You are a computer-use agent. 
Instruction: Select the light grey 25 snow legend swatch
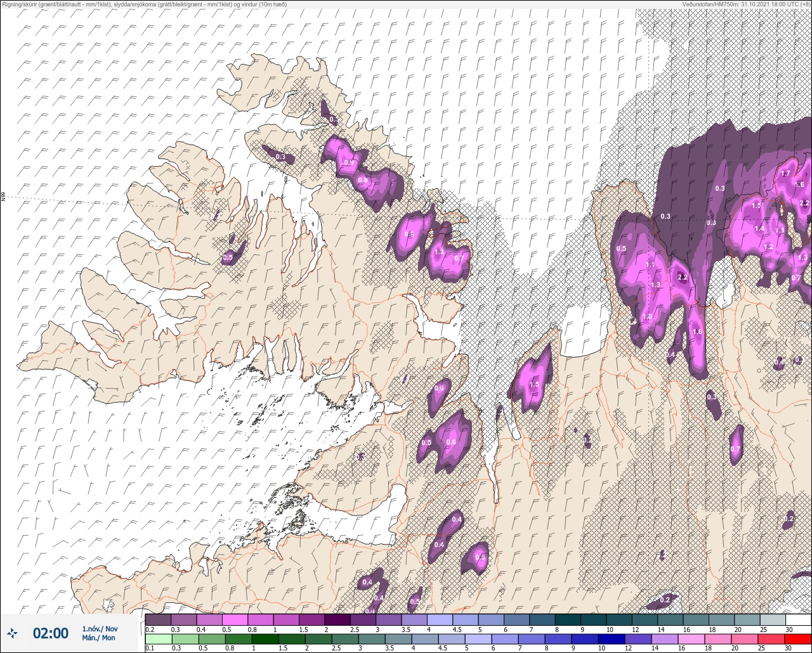[773, 619]
